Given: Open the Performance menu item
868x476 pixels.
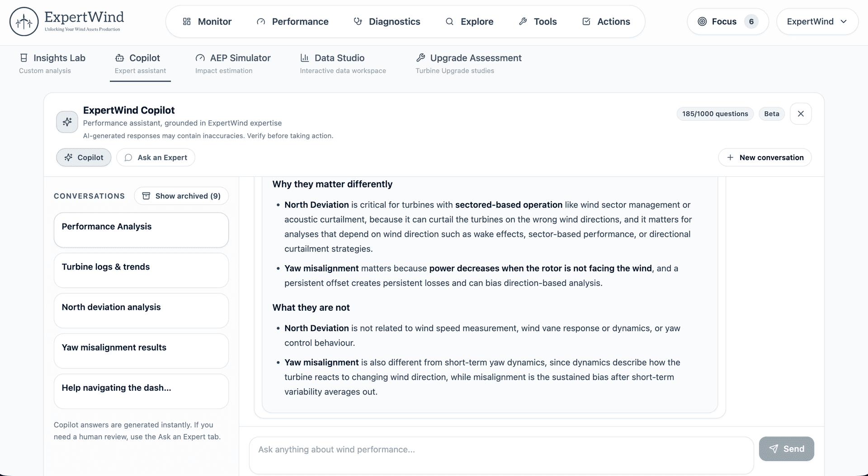Looking at the screenshot, I should [292, 21].
